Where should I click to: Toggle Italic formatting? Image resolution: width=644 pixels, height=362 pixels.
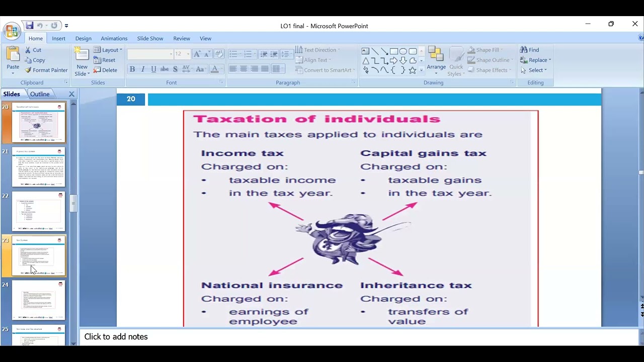[x=143, y=69]
